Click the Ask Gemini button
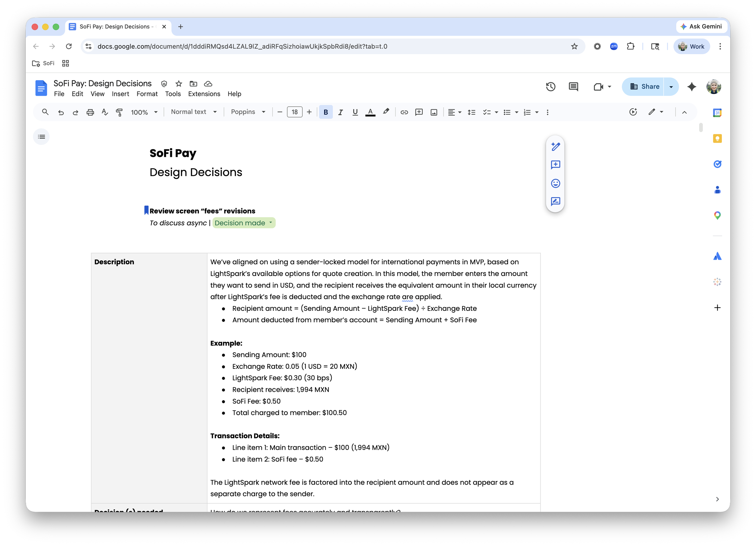 pos(701,27)
